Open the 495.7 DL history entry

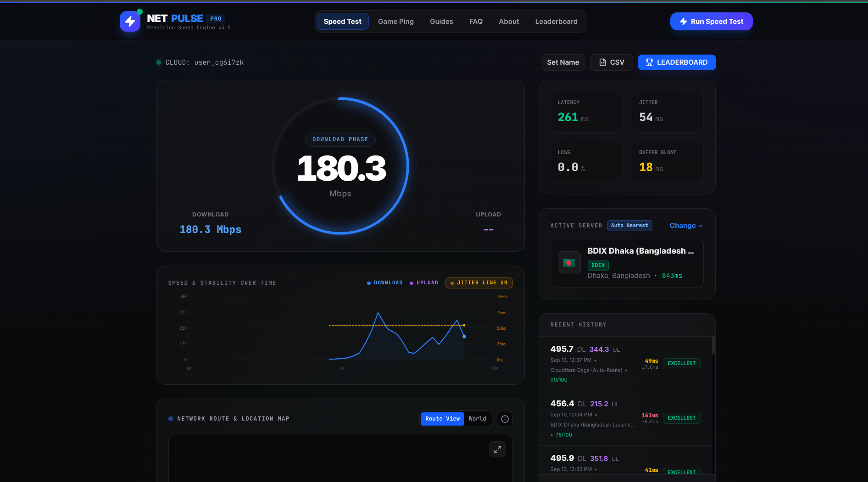tap(625, 364)
